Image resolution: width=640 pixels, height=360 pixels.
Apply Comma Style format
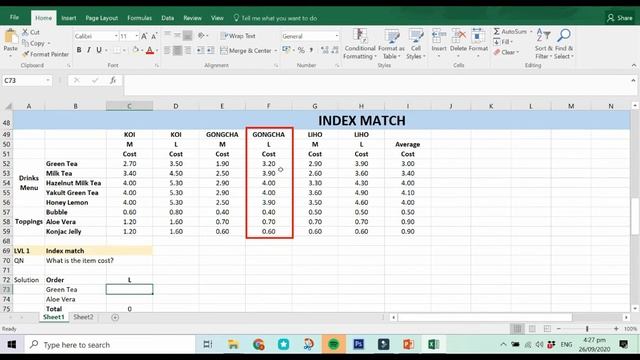[x=311, y=50]
